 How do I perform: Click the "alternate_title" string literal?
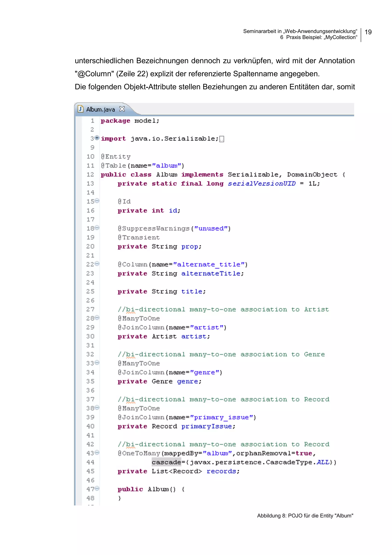[209, 265]
